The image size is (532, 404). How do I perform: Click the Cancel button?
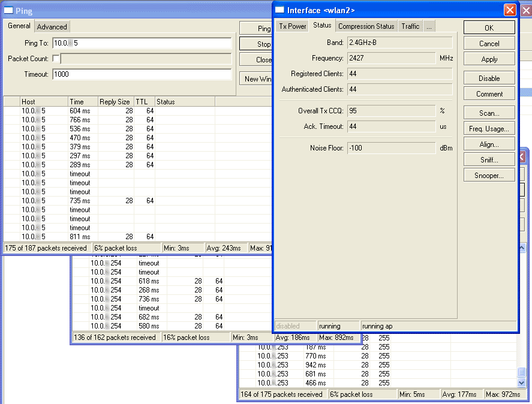coord(489,43)
